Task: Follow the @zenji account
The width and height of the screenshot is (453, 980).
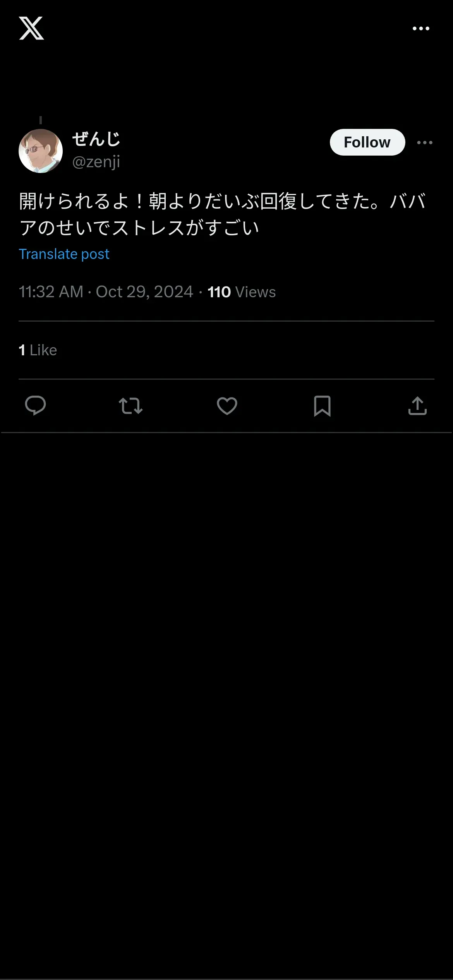Action: (x=367, y=142)
